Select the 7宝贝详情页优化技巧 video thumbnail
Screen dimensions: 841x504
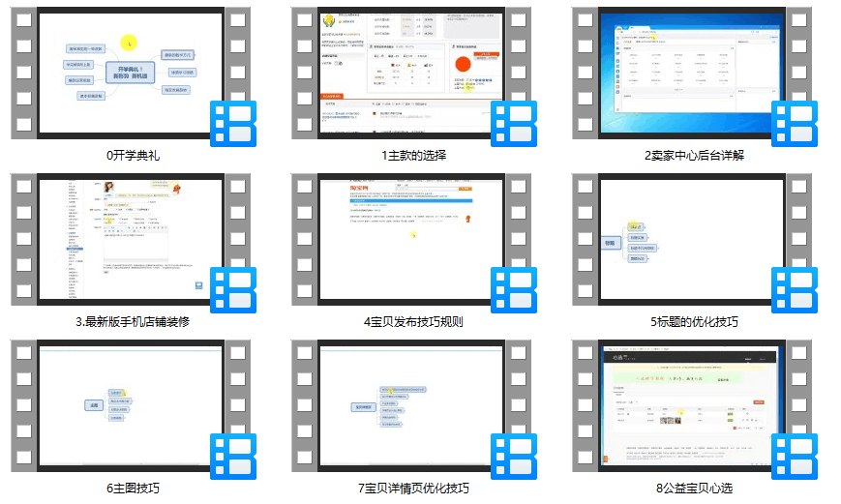[411, 405]
